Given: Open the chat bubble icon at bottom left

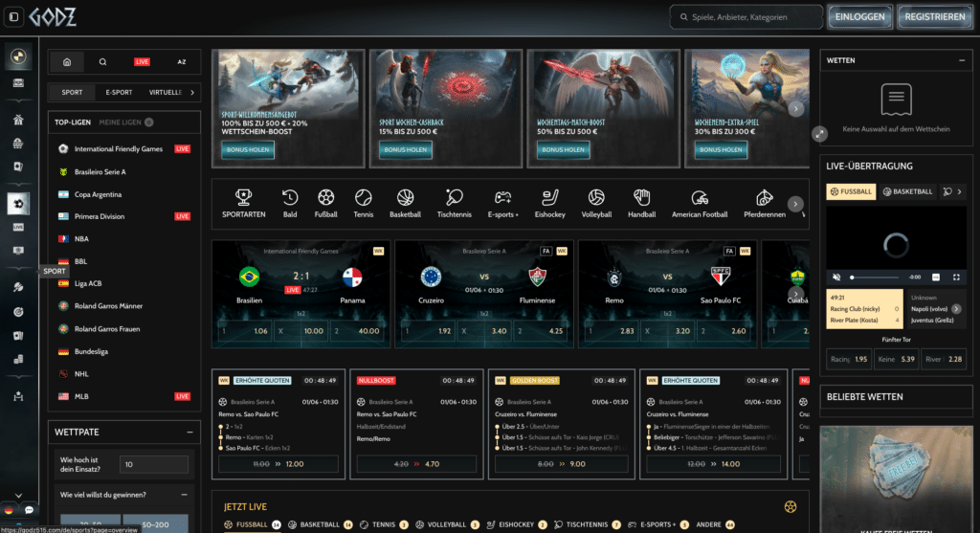Looking at the screenshot, I should [29, 510].
